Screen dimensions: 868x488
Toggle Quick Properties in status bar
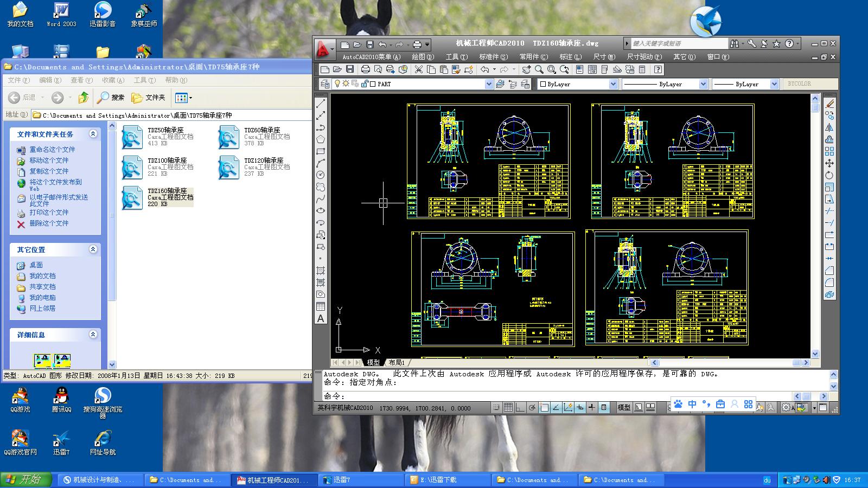click(604, 407)
